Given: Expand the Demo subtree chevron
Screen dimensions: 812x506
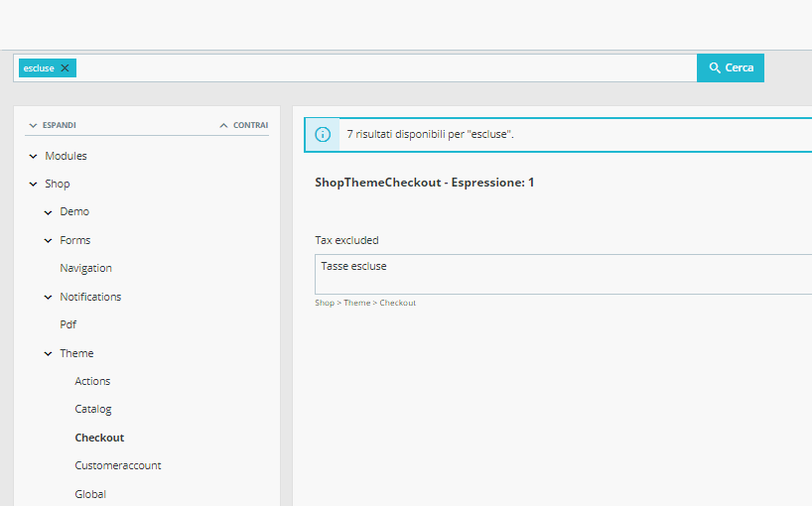Looking at the screenshot, I should pyautogui.click(x=48, y=212).
